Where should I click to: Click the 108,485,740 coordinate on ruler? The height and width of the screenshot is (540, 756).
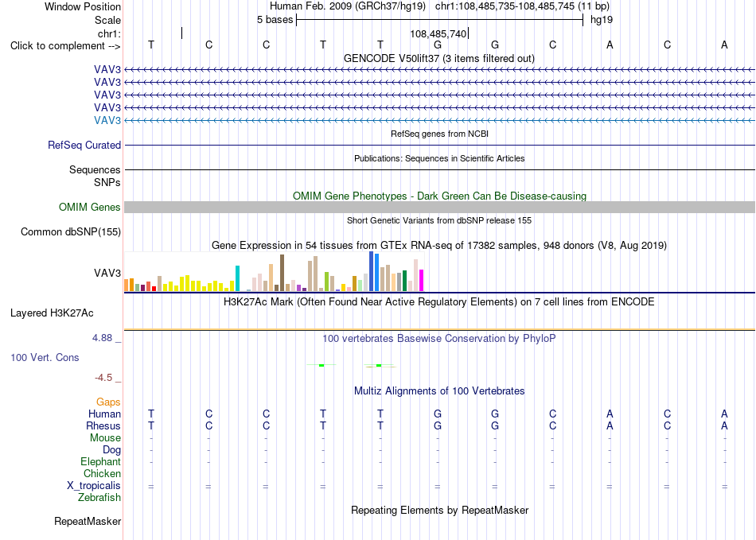pyautogui.click(x=438, y=33)
